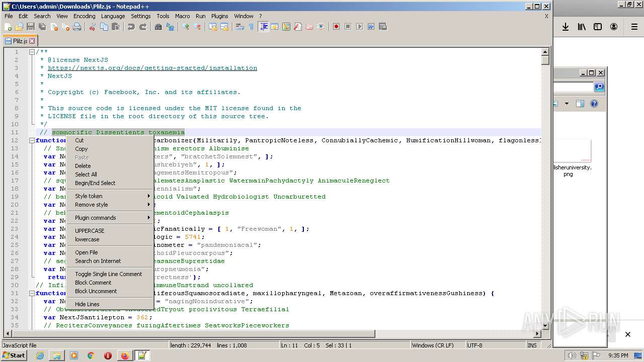Open the Replace dialog icon
This screenshot has height=362, width=644.
(170, 27)
